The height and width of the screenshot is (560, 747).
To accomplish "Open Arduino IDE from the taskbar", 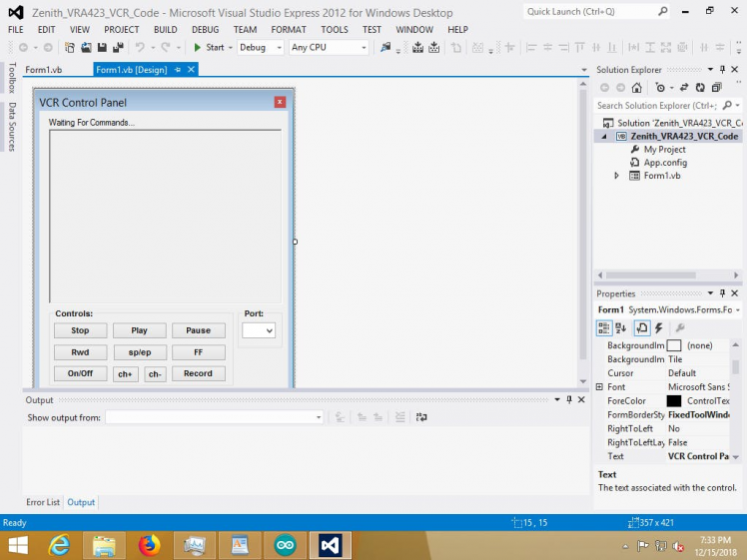I will point(285,545).
